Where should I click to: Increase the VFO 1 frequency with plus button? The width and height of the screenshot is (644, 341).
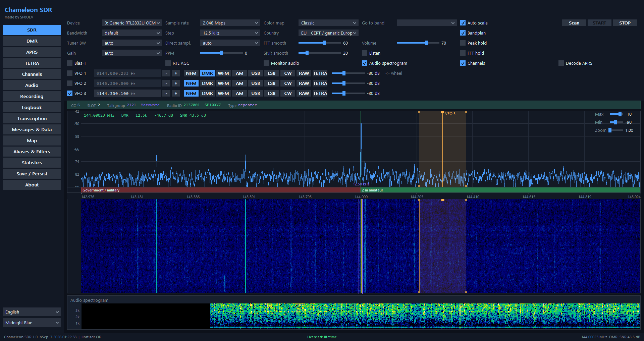coord(176,73)
